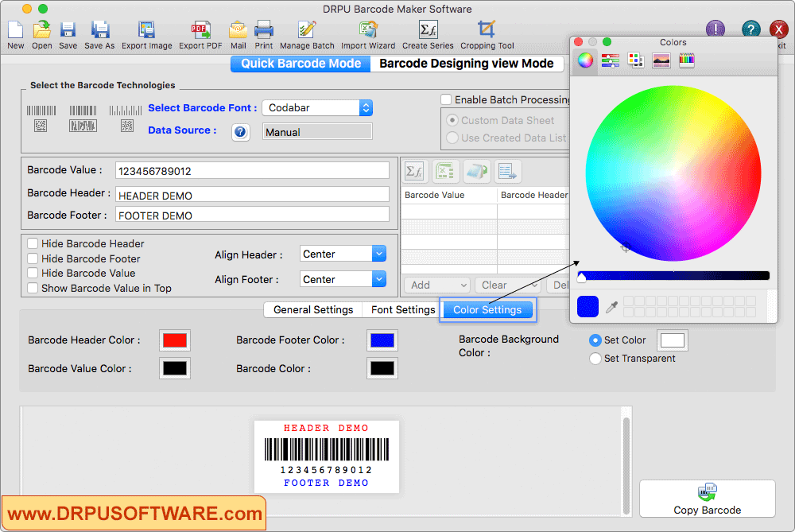Click the New document icon
The image size is (795, 532).
point(15,29)
